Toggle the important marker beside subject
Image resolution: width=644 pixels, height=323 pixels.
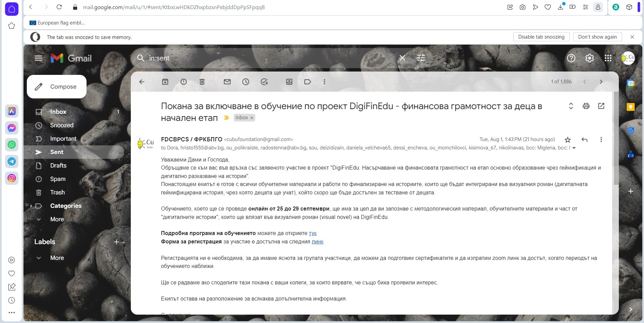point(226,118)
